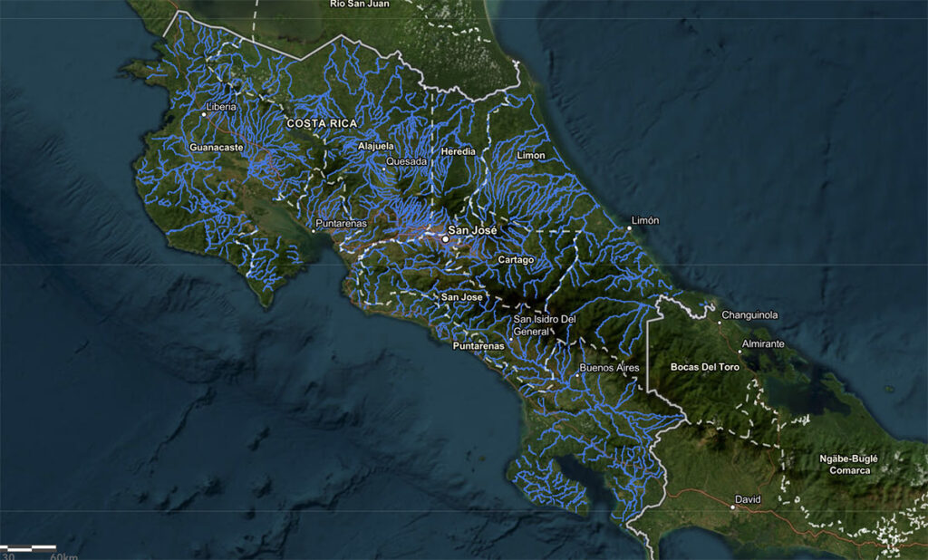Click the Liberia city marker dot
928x560 pixels.
pos(204,114)
